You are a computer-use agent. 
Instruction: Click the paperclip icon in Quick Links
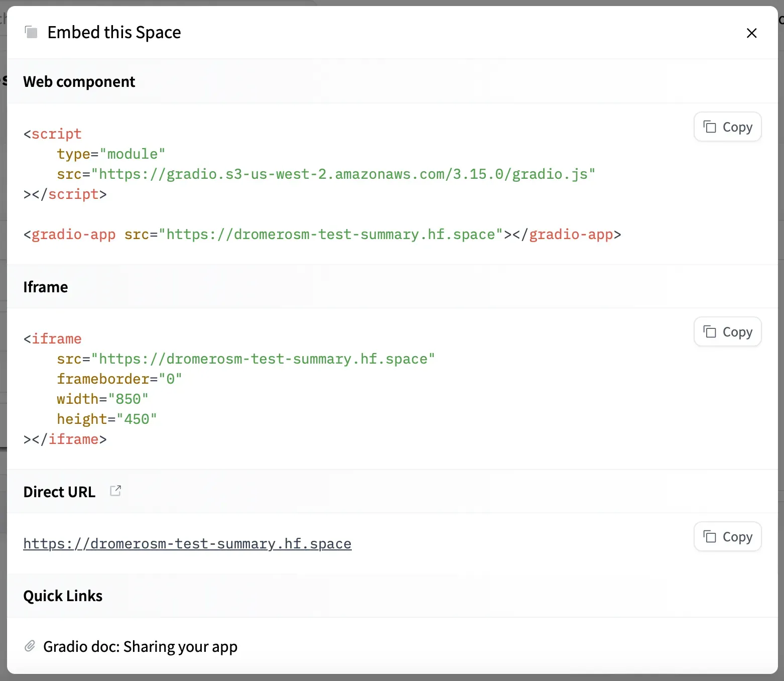coord(30,646)
